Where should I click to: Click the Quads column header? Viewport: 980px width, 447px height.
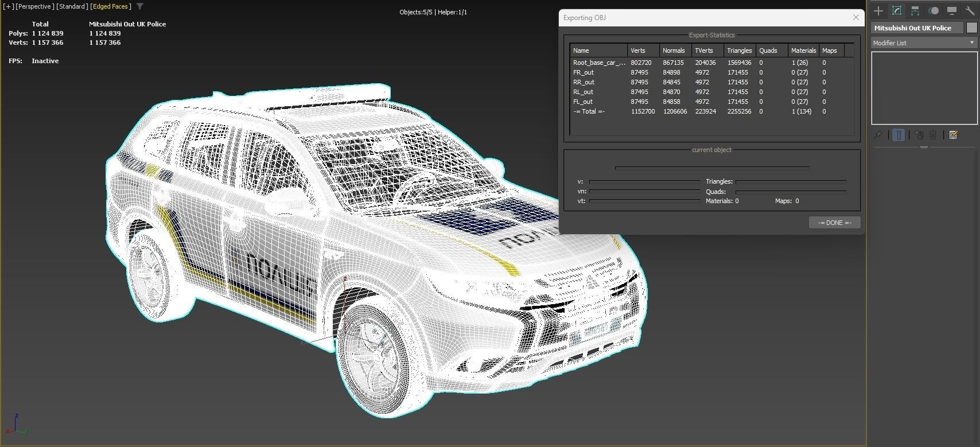[x=772, y=50]
